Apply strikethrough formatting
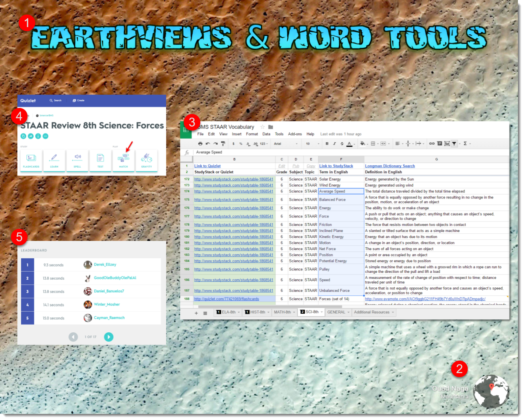The width and height of the screenshot is (524, 420). 342,144
